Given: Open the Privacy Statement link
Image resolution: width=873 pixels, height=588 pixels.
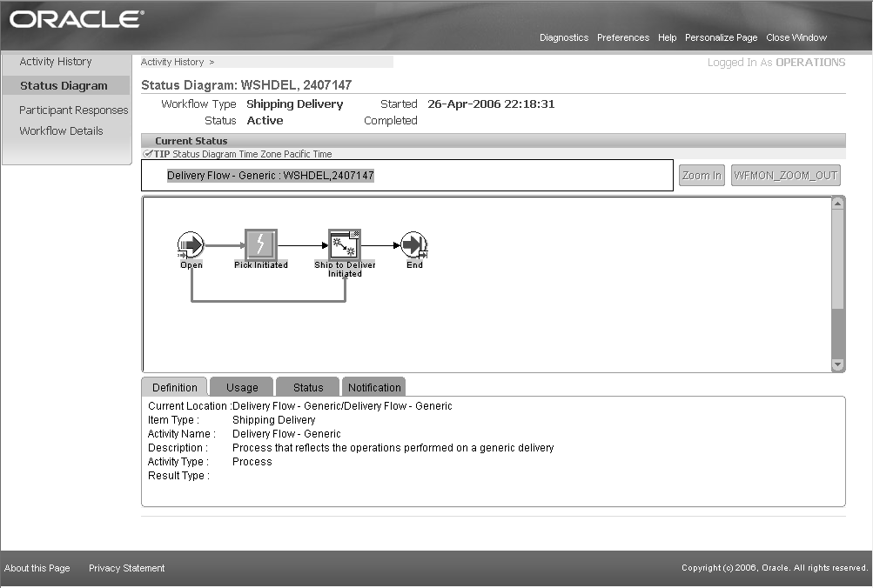Looking at the screenshot, I should coord(126,568).
